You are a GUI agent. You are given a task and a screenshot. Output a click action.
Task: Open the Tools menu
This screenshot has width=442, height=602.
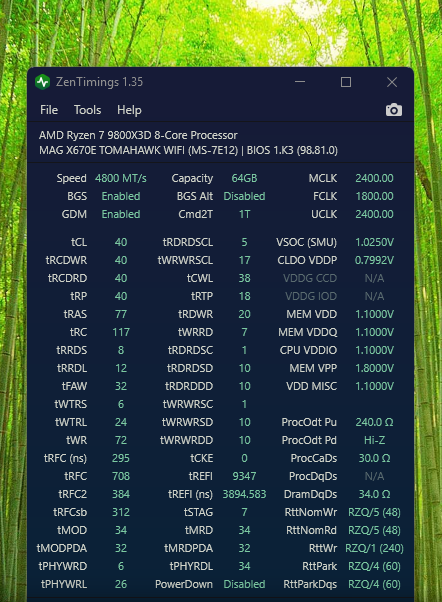pyautogui.click(x=88, y=110)
